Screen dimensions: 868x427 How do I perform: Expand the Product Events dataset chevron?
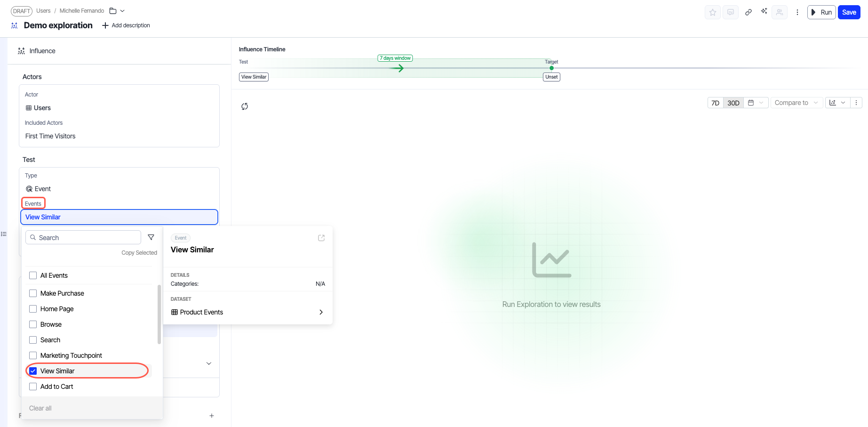point(321,312)
